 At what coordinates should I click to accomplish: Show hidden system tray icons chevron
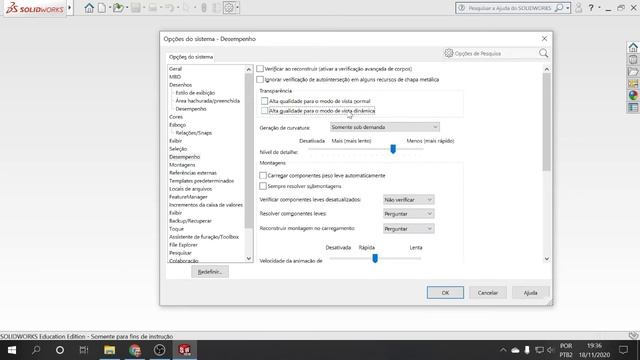[x=503, y=350]
